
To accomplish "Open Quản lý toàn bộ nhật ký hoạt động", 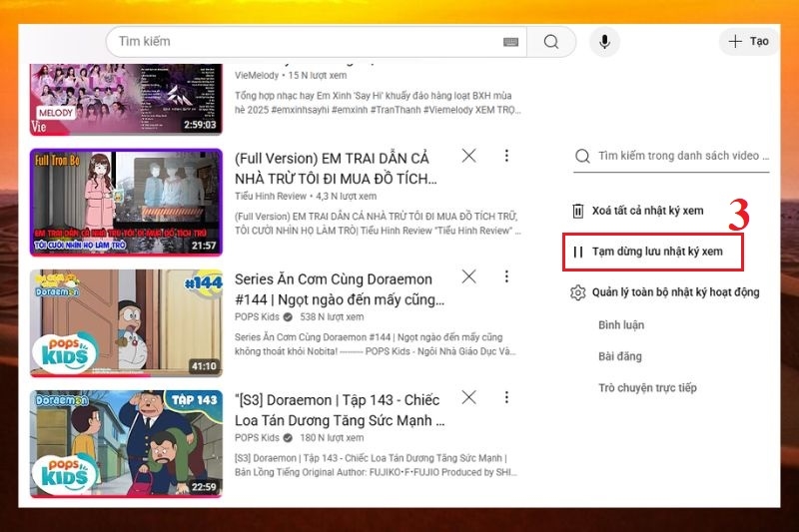I will click(676, 292).
